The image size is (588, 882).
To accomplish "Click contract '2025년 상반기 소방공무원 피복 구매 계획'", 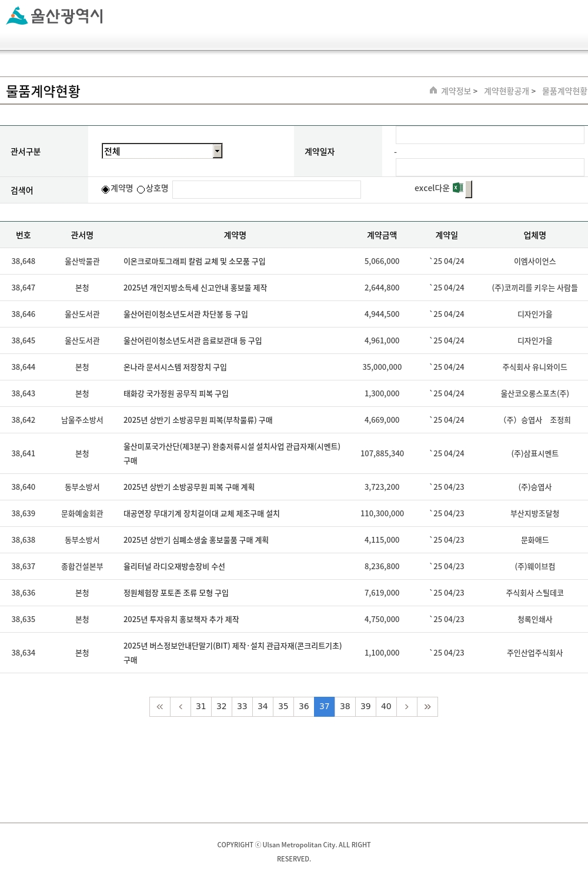I will (x=189, y=487).
